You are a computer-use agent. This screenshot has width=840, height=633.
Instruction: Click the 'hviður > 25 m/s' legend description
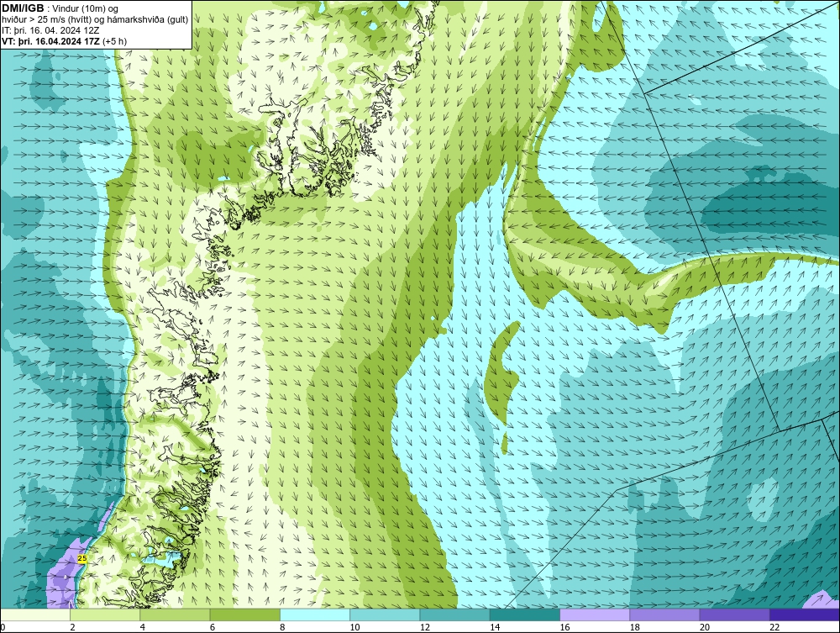tap(95, 19)
